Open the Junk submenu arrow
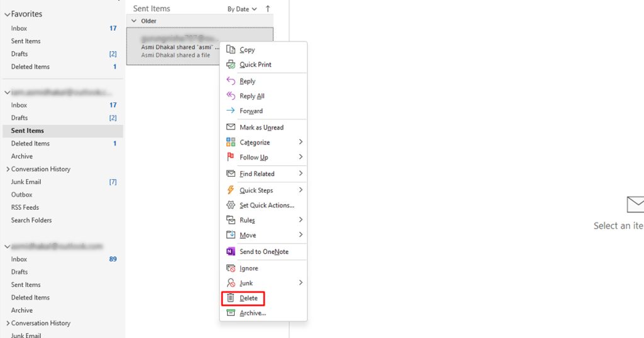Viewport: 644px width, 338px height. (x=301, y=283)
